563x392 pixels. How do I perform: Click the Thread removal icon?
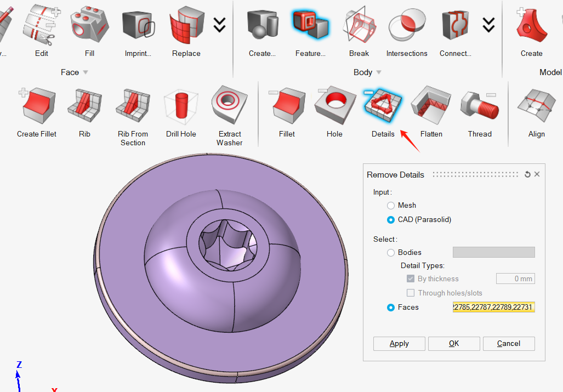480,106
